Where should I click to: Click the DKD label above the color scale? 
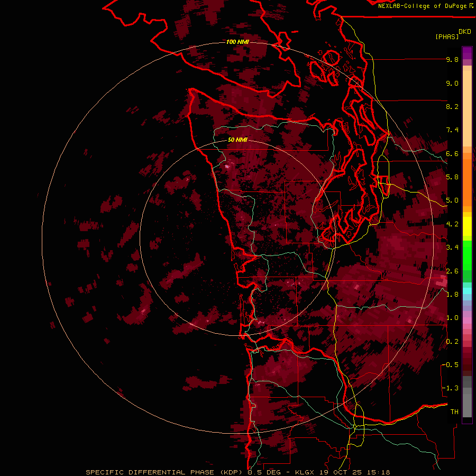coord(465,32)
